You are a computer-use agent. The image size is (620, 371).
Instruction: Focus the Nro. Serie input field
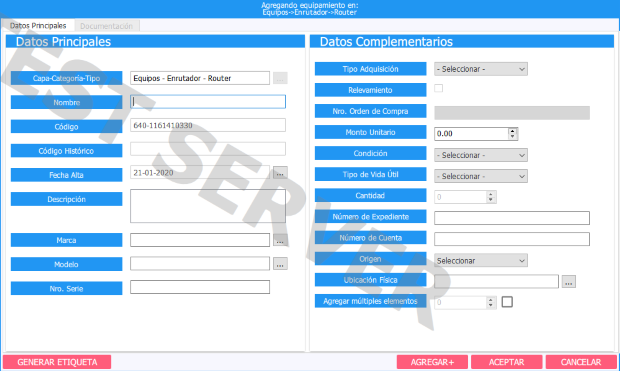click(200, 287)
